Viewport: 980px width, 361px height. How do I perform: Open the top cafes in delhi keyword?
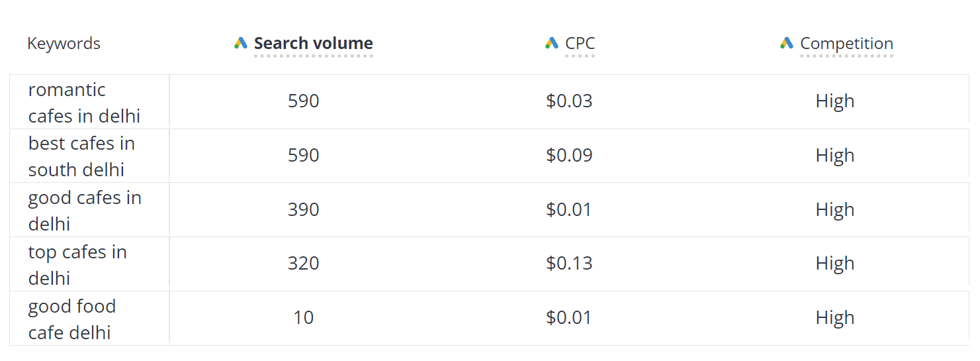[x=77, y=265]
